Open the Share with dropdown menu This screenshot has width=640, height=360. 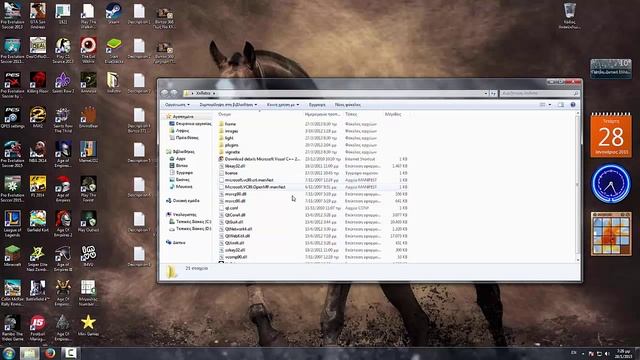(x=283, y=105)
